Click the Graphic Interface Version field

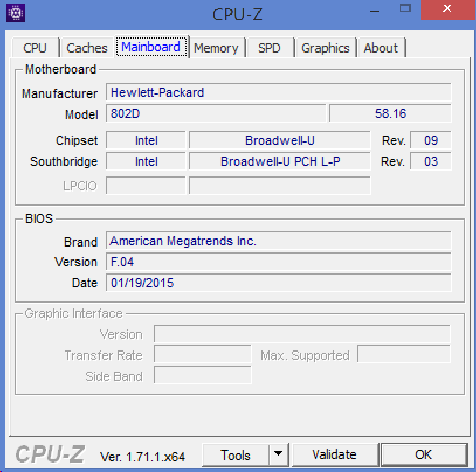302,334
